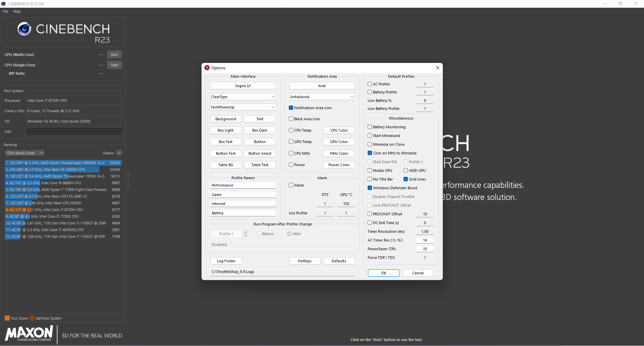This screenshot has width=644, height=346.
Task: Open the HotKeys settings
Action: pos(305,261)
